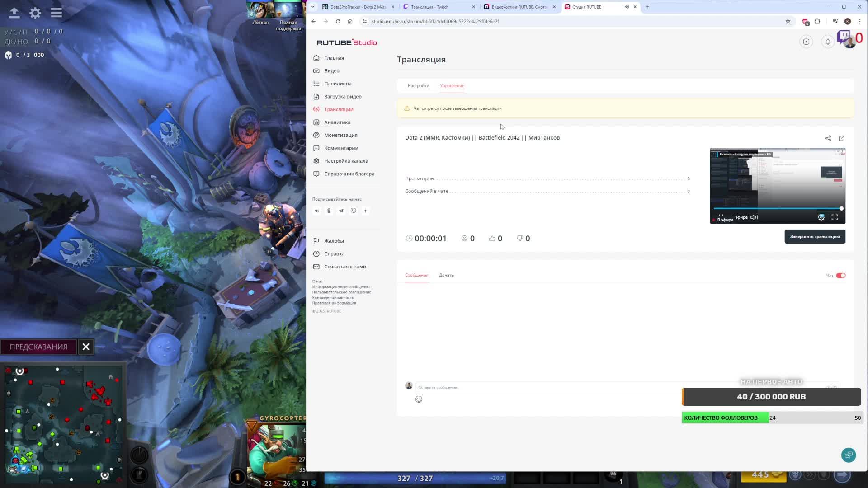Viewport: 868px width, 488px height.
Task: Open the emoji picker in chat
Action: 419,399
